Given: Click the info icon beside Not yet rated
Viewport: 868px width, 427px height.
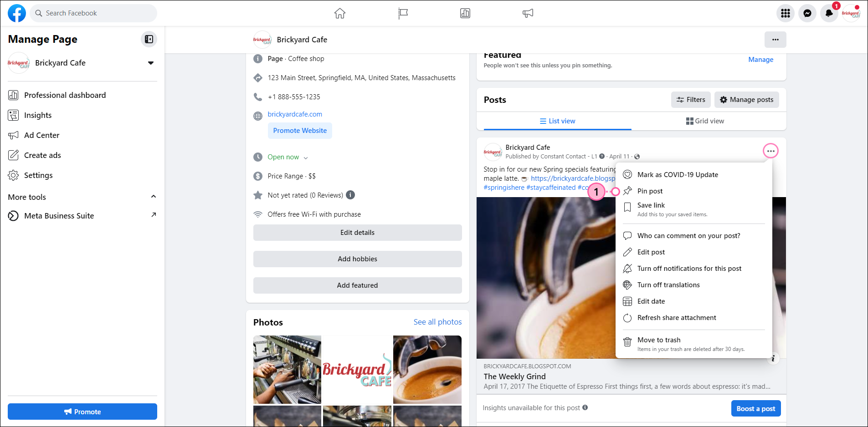Looking at the screenshot, I should tap(350, 195).
